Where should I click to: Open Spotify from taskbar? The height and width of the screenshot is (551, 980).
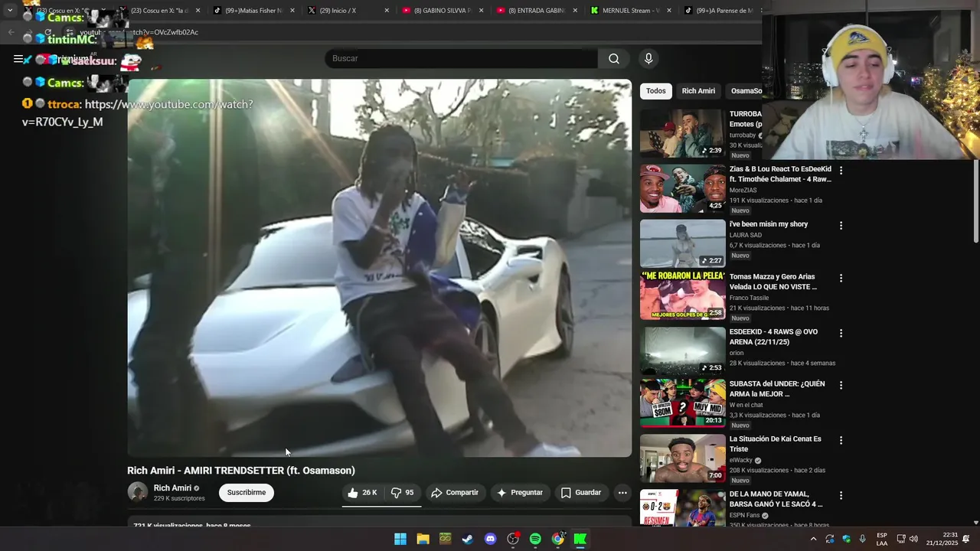[x=535, y=539]
